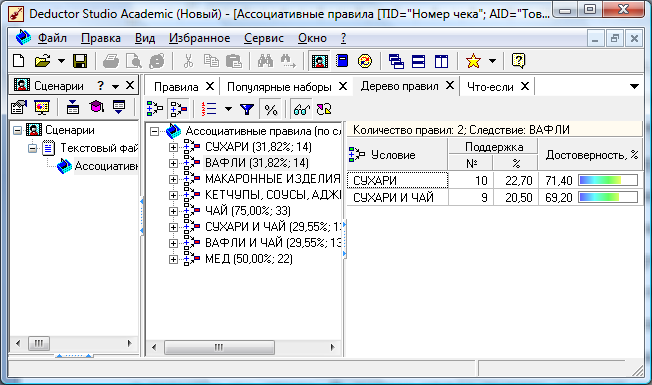
Task: Click the Paste clipboard icon
Action: pos(234,61)
